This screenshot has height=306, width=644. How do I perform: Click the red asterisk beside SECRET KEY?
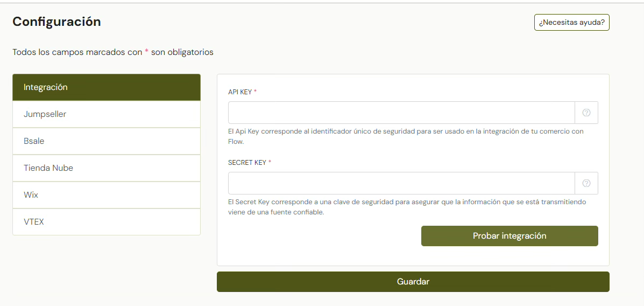pos(270,162)
